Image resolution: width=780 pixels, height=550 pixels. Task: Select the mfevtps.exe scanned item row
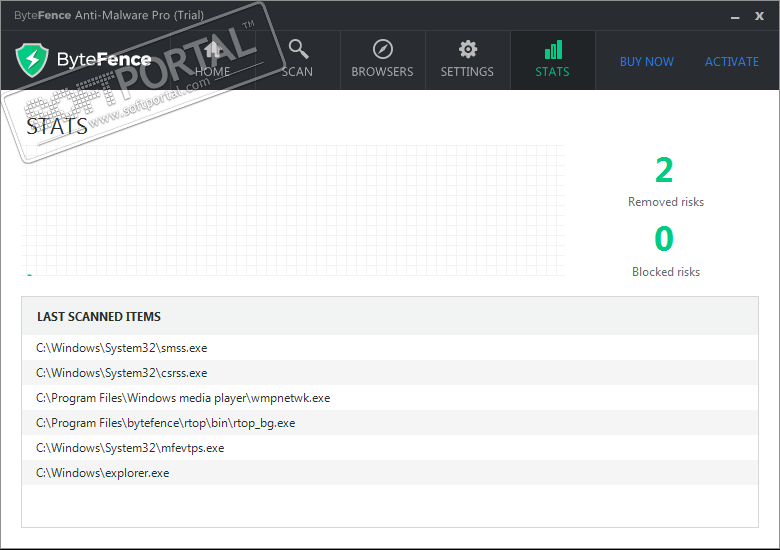(390, 448)
